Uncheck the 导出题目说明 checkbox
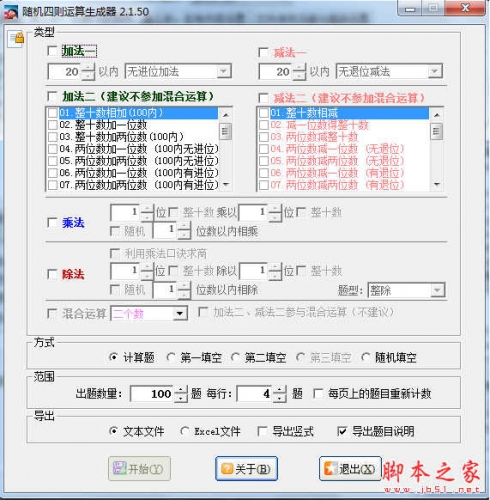The height and width of the screenshot is (500, 490). tap(342, 431)
